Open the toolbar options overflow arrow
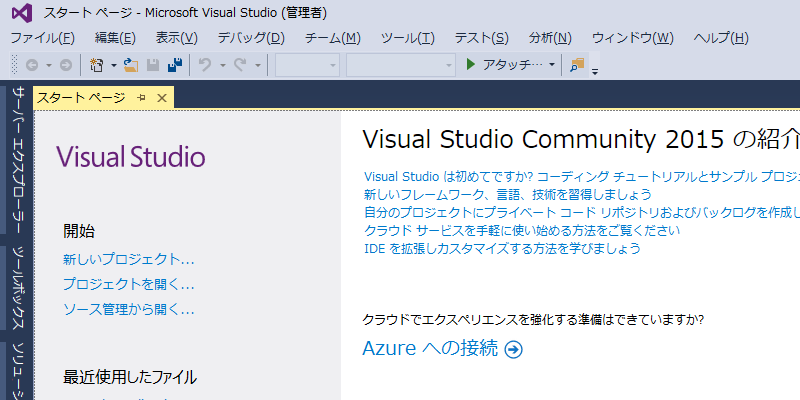 tap(594, 71)
